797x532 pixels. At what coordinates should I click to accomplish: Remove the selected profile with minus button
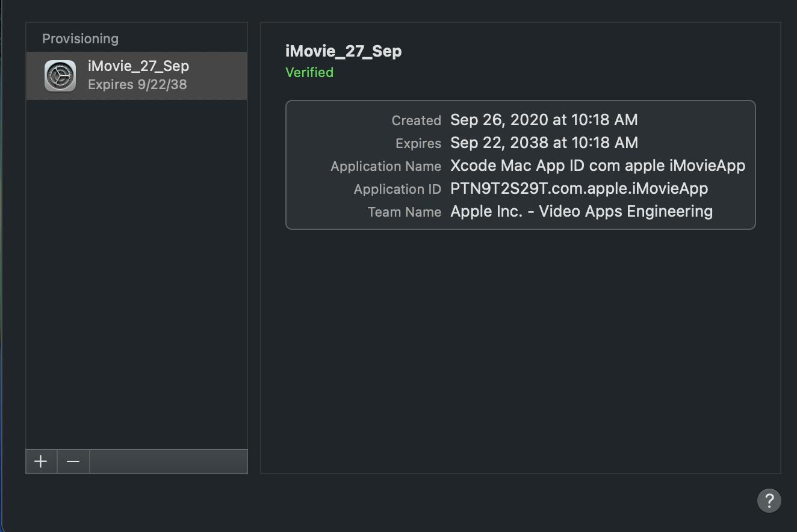tap(73, 462)
